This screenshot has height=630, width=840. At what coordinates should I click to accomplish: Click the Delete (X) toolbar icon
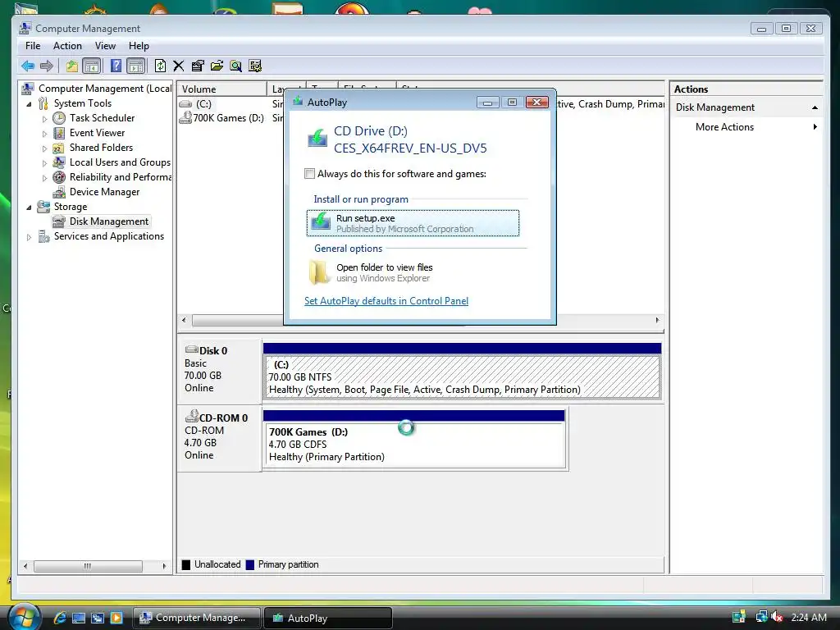tap(178, 66)
